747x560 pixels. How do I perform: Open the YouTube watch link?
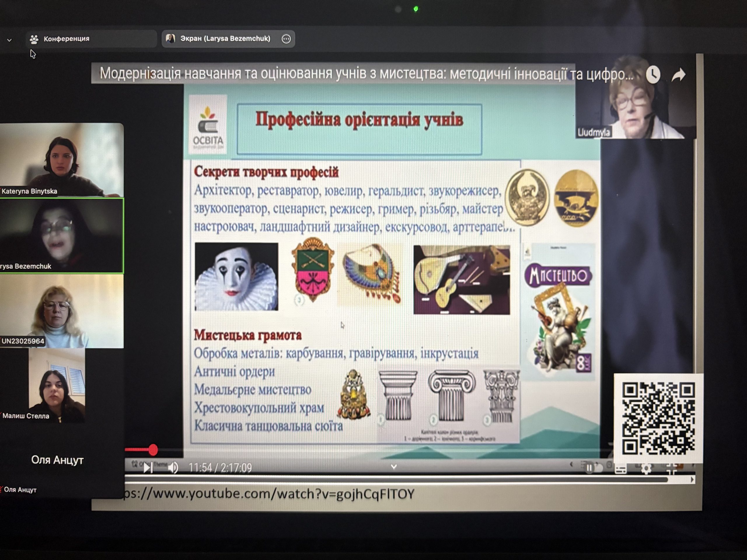coord(268,494)
